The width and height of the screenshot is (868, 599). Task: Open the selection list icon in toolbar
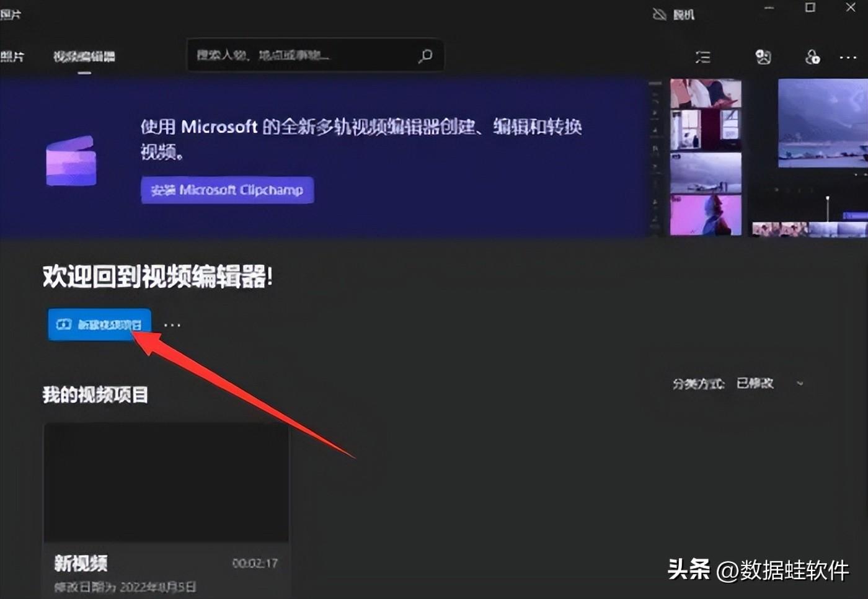(x=702, y=57)
